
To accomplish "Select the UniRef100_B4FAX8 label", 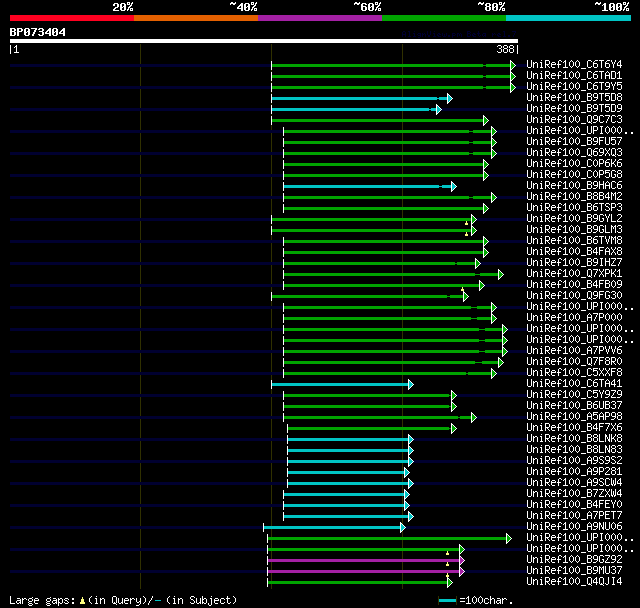I will pos(574,252).
